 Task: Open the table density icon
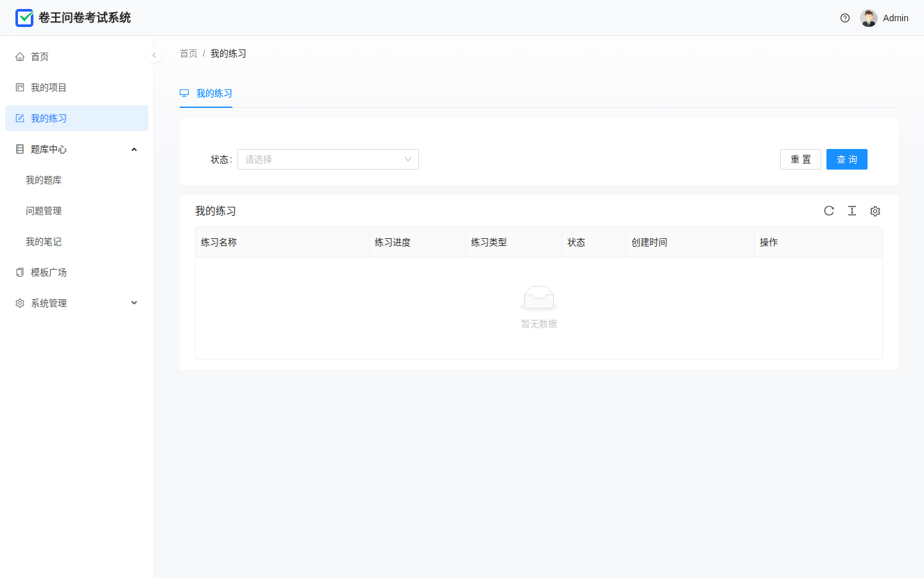[x=852, y=211]
